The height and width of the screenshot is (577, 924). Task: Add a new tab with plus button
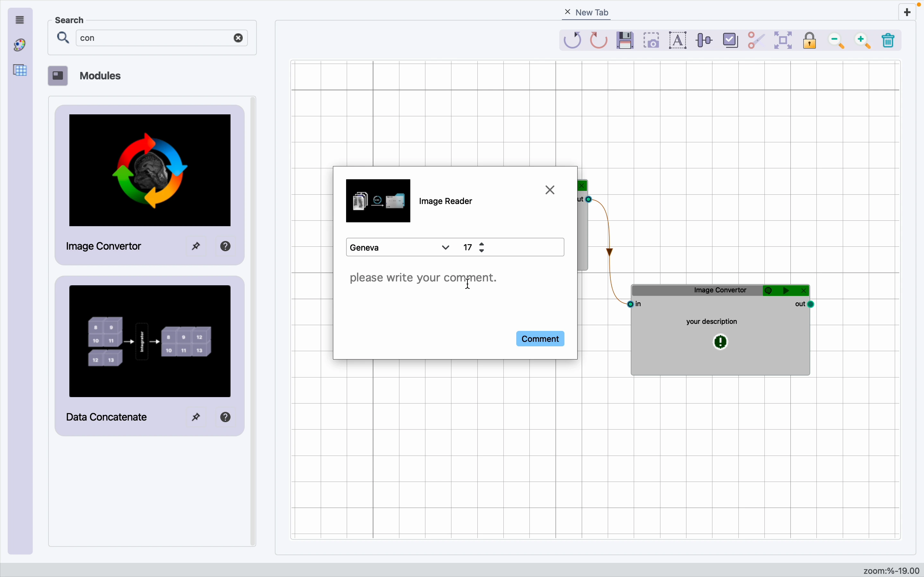908,13
